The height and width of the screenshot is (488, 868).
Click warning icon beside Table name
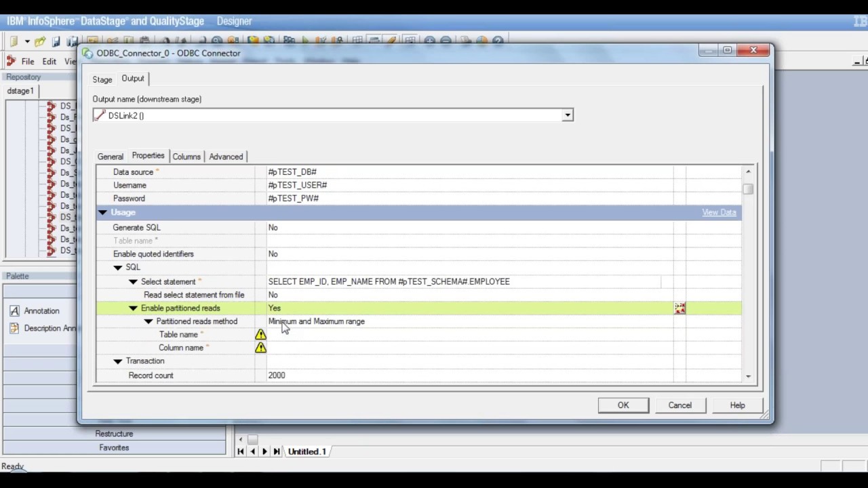260,334
